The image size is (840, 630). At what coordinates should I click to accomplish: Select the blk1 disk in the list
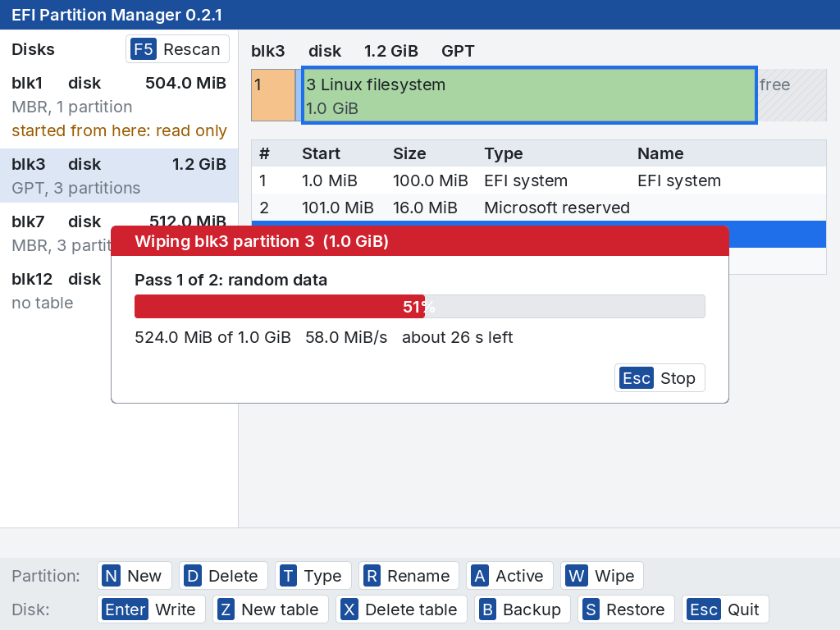click(x=119, y=107)
